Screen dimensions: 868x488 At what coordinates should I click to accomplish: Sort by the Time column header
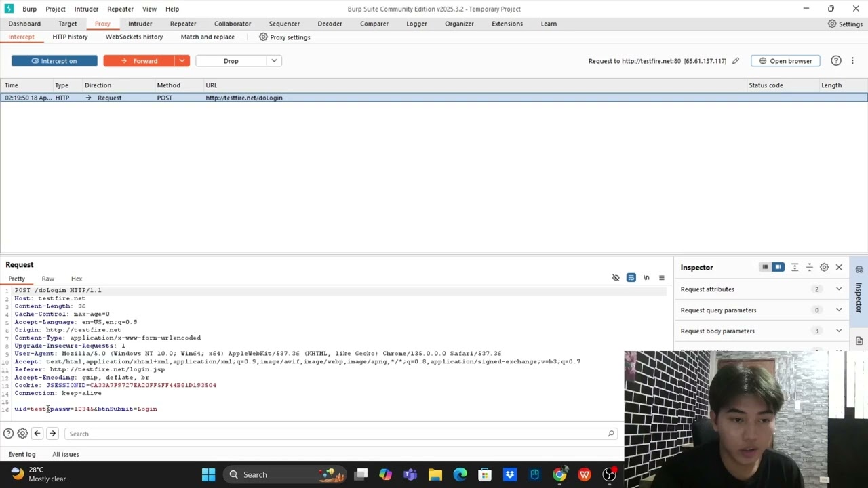tap(27, 85)
